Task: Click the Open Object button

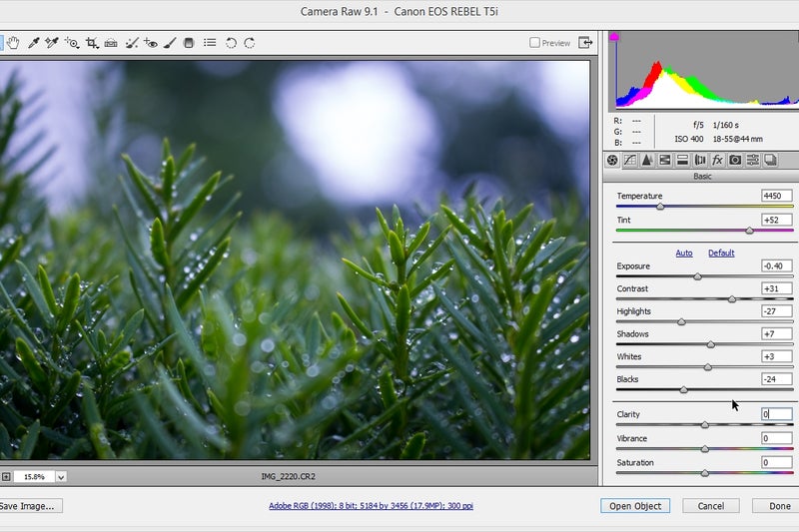Action: 635,505
